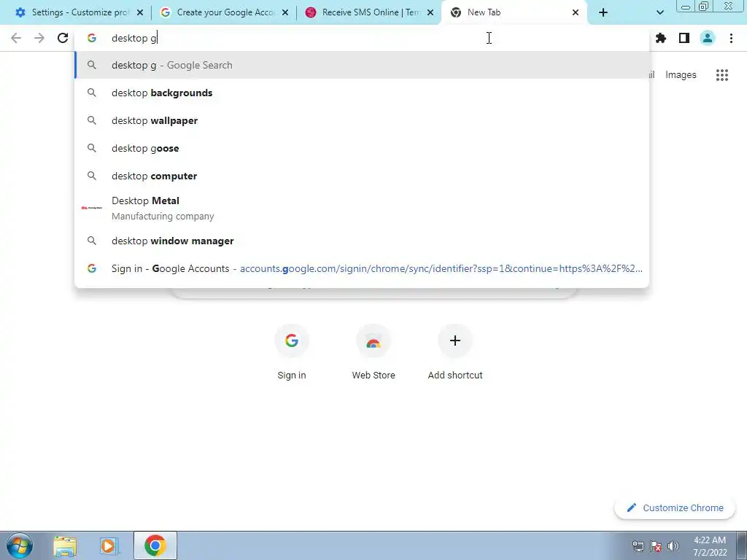Click Chrome icon in the taskbar
The width and height of the screenshot is (747, 560).
(x=155, y=545)
